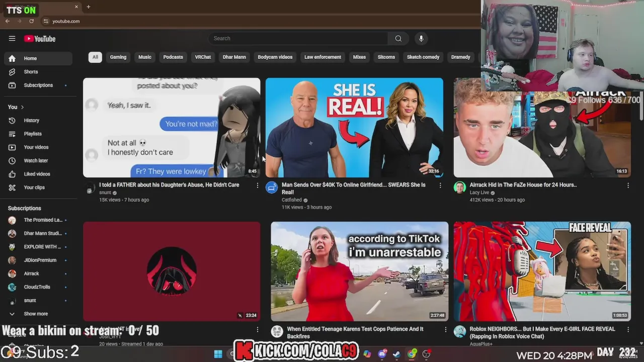Open Dhar Mann Studi... subscription channel
Image resolution: width=644 pixels, height=362 pixels.
coord(38,233)
